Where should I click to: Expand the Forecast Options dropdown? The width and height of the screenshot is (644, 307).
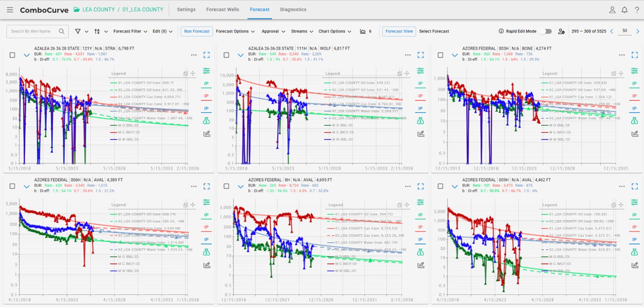pyautogui.click(x=235, y=31)
